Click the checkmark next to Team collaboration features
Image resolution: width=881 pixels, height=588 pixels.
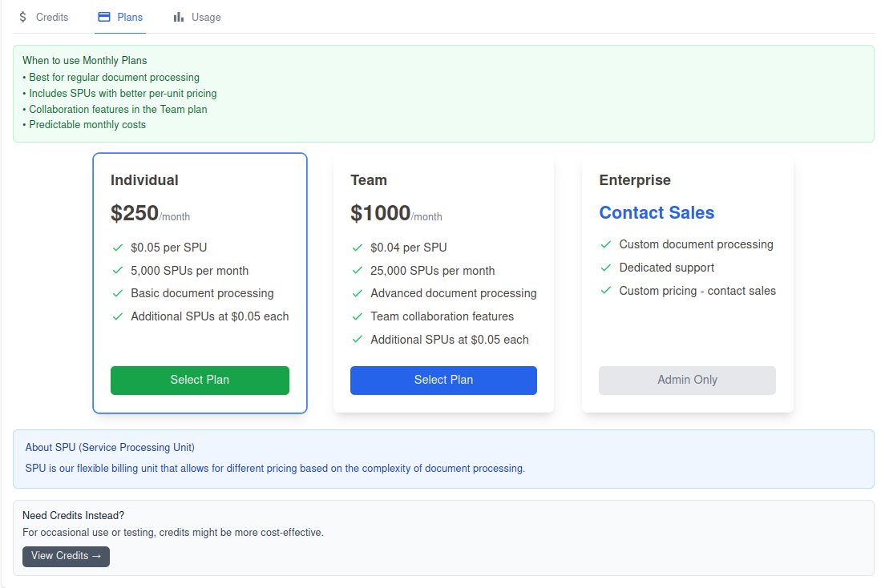click(358, 316)
